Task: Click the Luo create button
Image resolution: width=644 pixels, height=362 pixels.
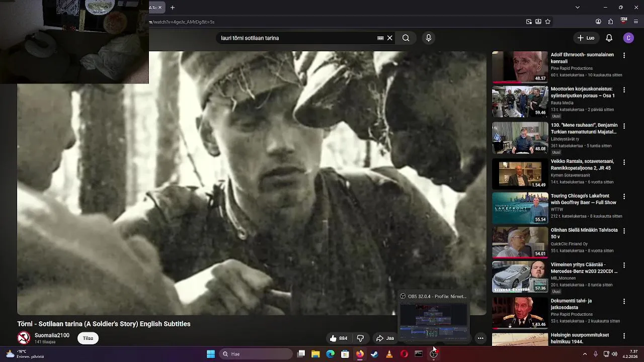Action: pos(586,38)
